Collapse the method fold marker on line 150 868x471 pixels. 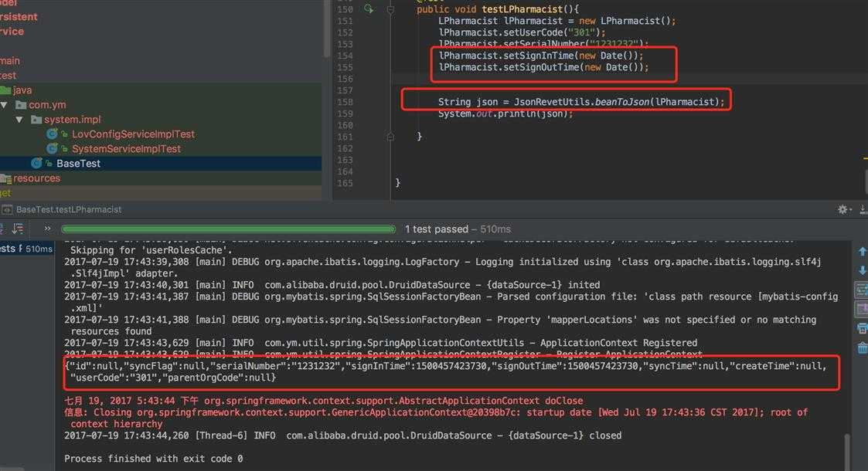[x=390, y=9]
